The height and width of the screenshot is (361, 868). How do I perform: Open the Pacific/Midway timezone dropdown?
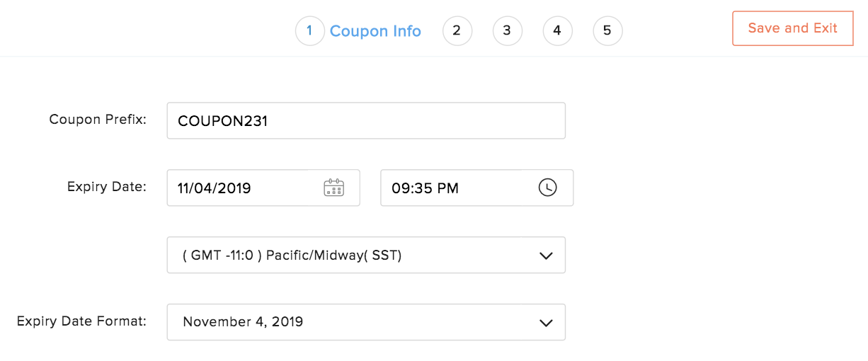click(354, 256)
